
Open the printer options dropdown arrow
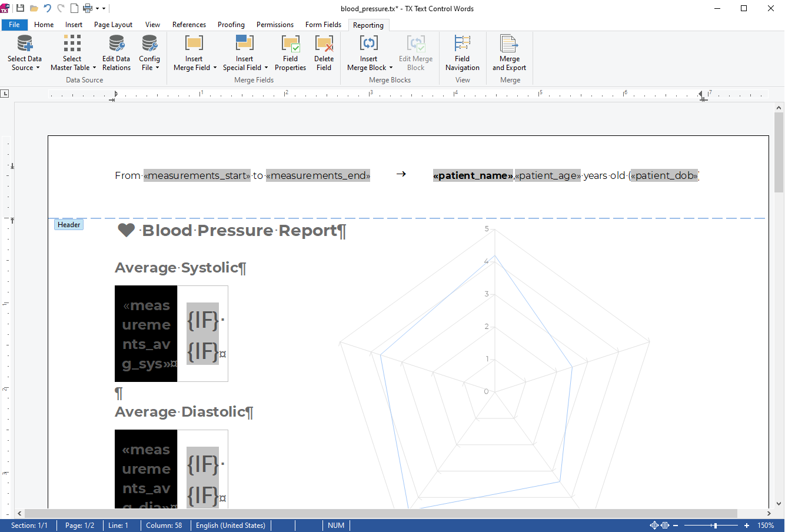click(x=97, y=8)
